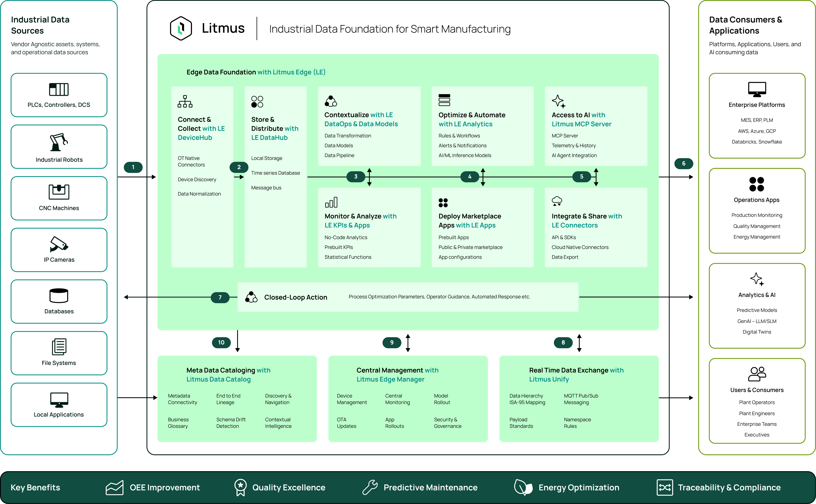Click the Litmus hexagon logo
The width and height of the screenshot is (816, 504).
pyautogui.click(x=181, y=29)
